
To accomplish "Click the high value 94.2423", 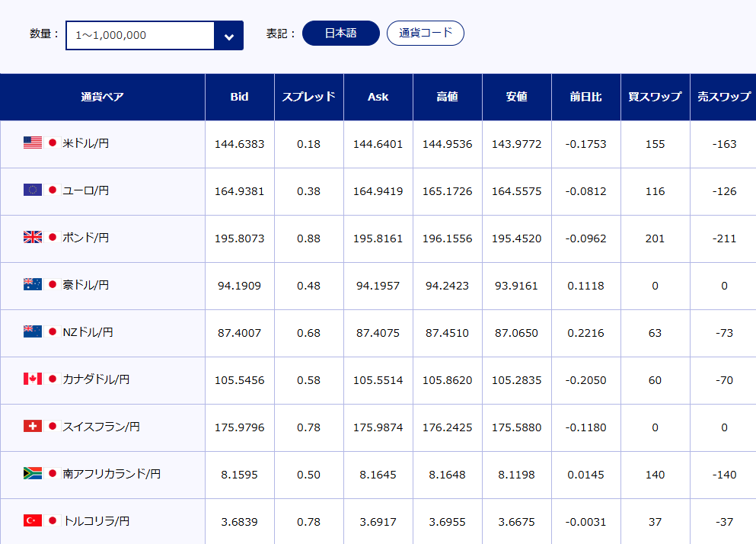I will tap(448, 286).
